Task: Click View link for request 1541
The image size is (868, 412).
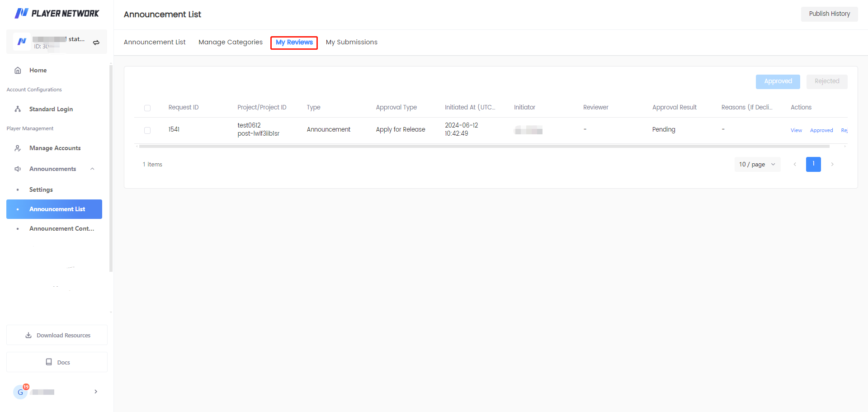Action: point(796,131)
